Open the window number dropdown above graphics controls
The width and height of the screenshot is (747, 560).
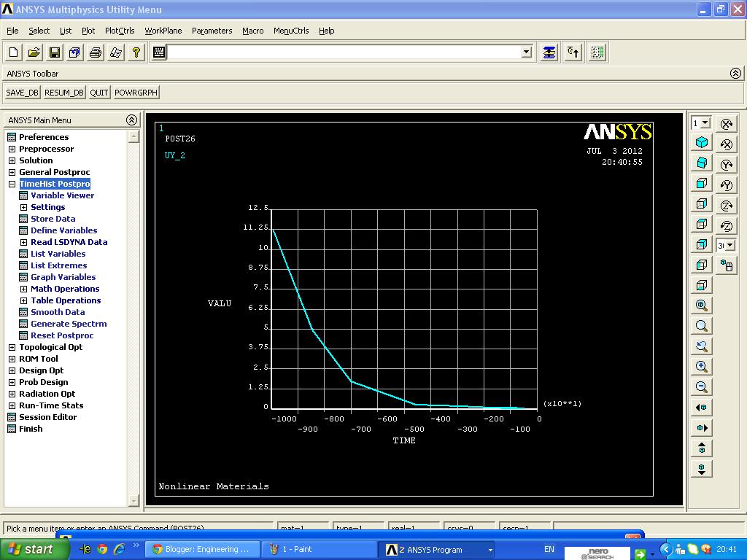point(706,122)
